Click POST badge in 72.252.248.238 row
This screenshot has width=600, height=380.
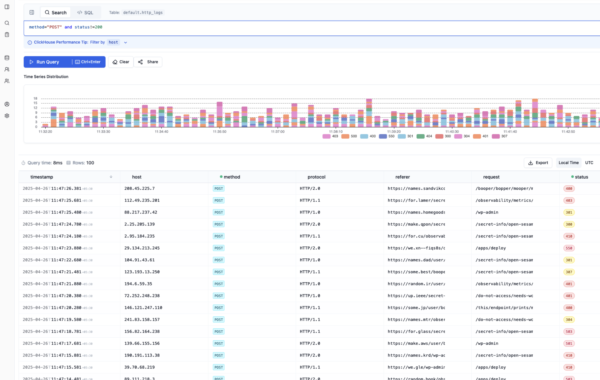[218, 295]
